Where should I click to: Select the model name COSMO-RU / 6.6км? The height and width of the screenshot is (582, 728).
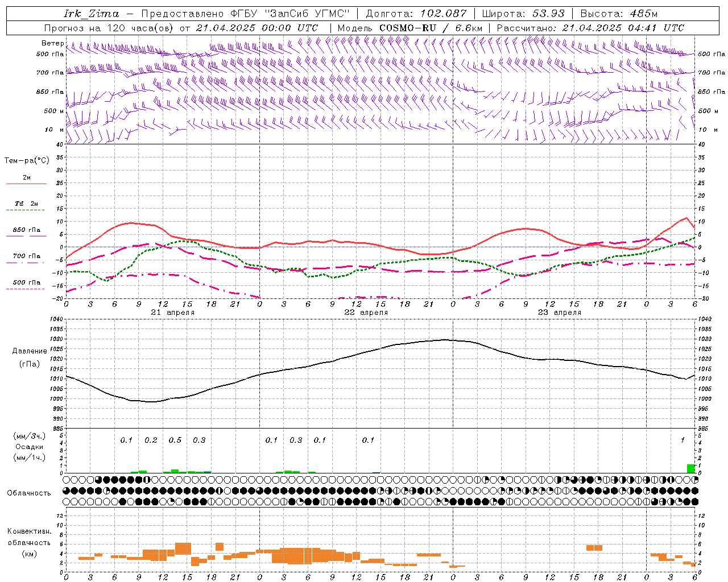point(431,28)
